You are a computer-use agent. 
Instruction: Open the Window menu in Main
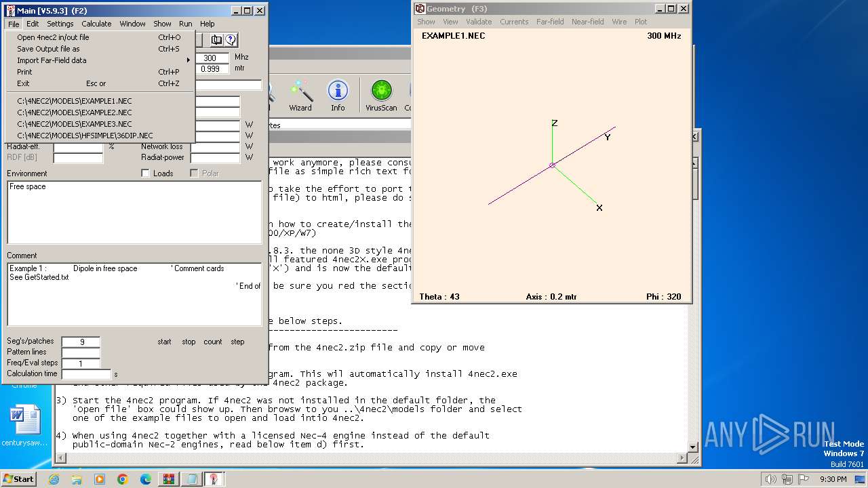coord(132,24)
